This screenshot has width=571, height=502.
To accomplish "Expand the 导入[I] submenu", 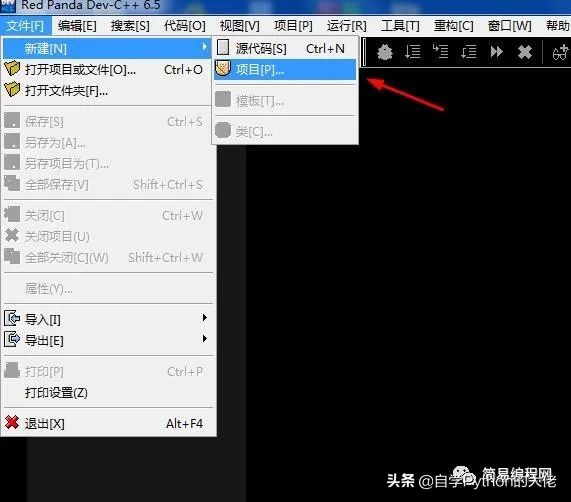I will [x=107, y=319].
